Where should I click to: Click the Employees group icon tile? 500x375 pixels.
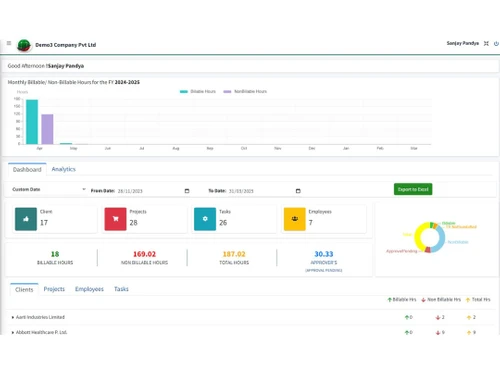click(295, 219)
